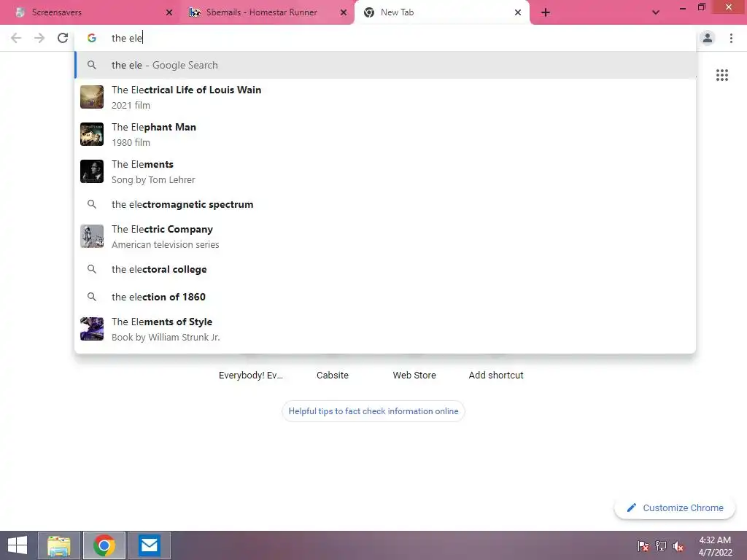Click The Electric Company thumbnail
The width and height of the screenshot is (747, 560).
coord(92,236)
